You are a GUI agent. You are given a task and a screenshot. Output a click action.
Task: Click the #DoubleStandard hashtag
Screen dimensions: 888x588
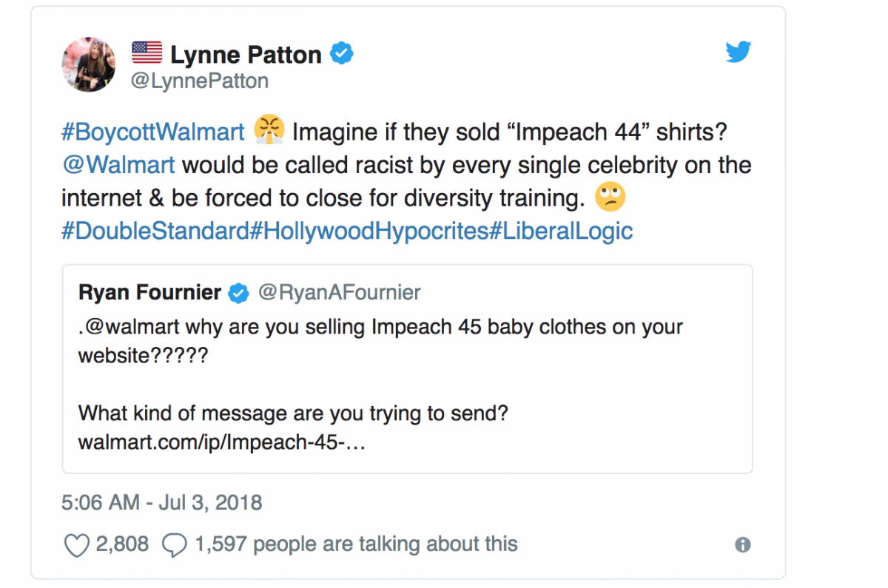tap(154, 230)
